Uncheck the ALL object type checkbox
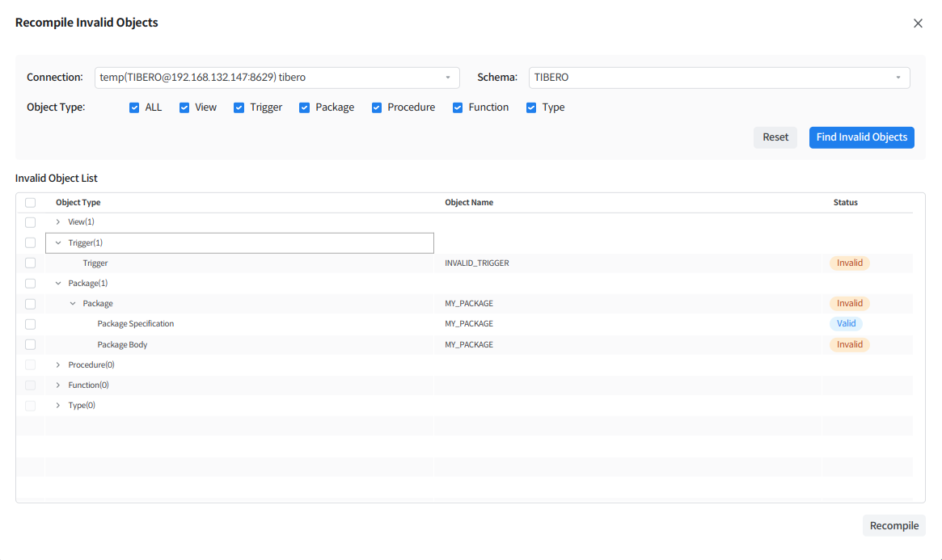The image size is (942, 560). coord(134,107)
